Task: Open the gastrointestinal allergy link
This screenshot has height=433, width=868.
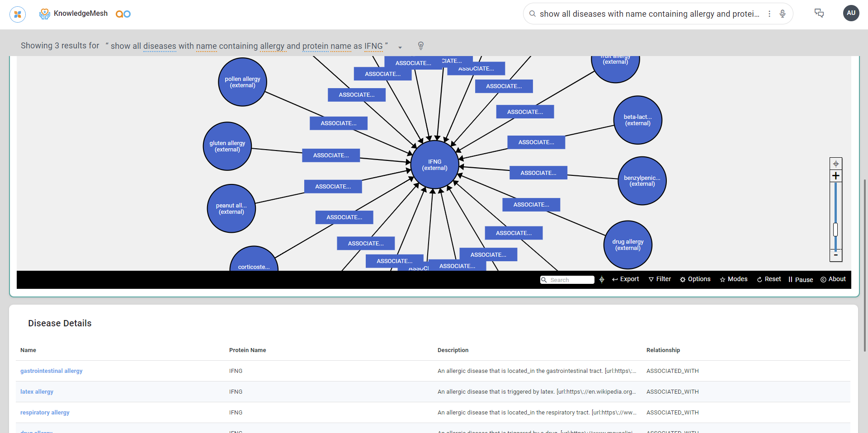Action: (x=52, y=371)
